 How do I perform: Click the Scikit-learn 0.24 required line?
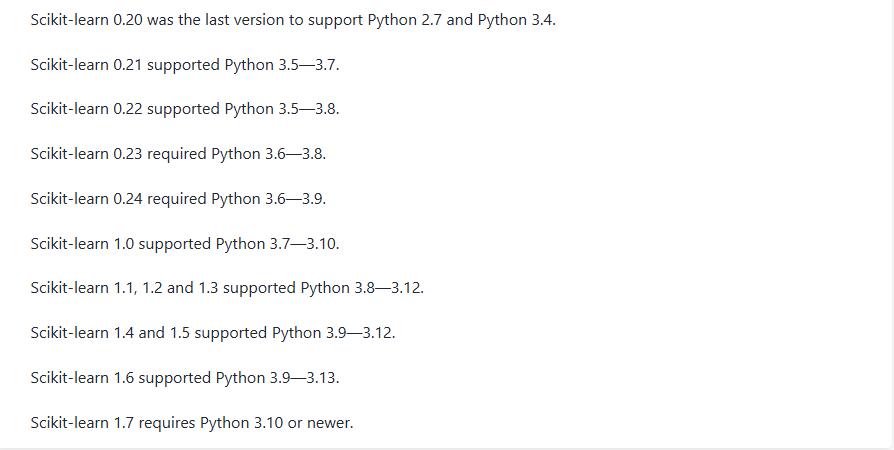coord(178,199)
